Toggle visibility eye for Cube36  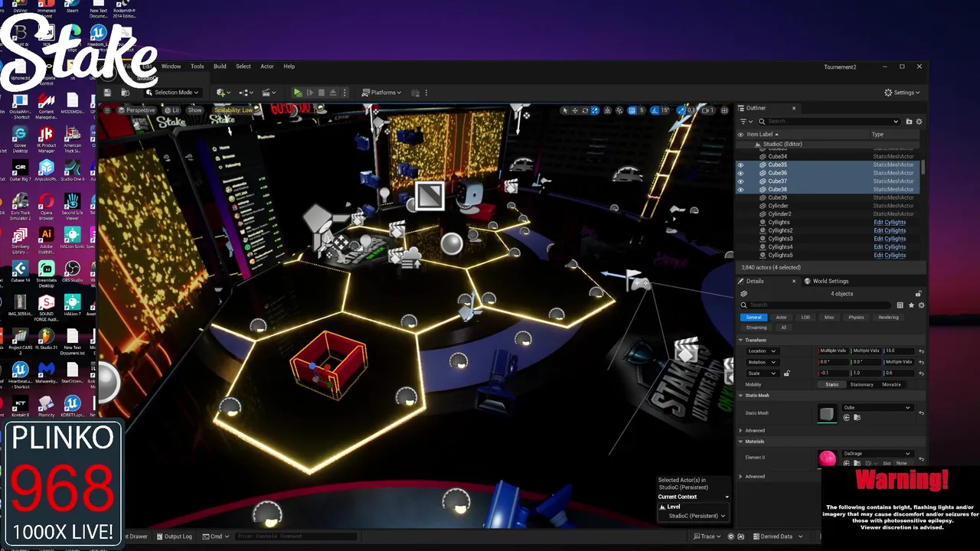740,173
